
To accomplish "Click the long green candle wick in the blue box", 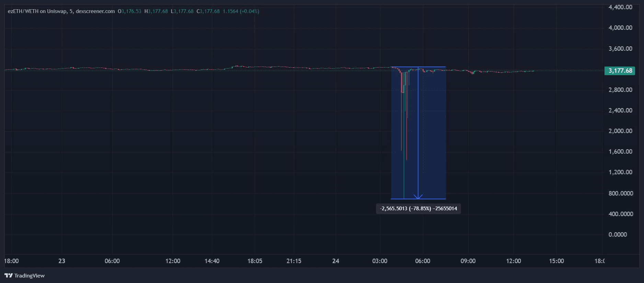I will [404, 154].
